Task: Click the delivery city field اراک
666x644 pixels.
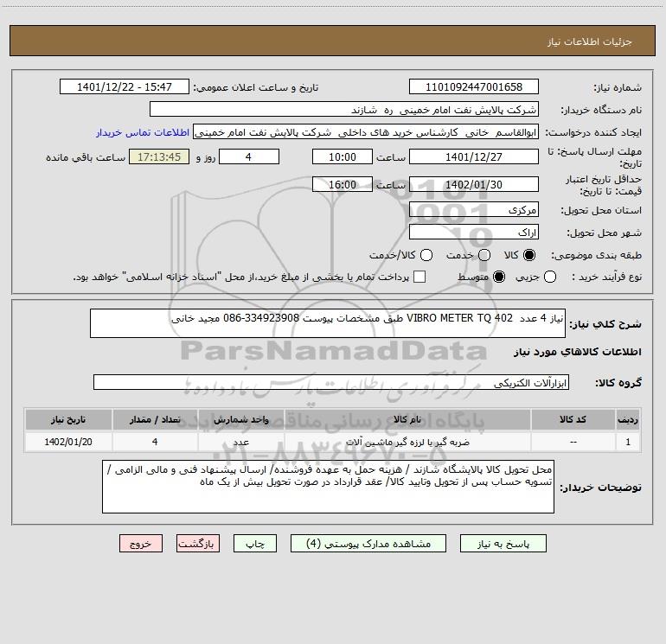Action: click(x=474, y=232)
